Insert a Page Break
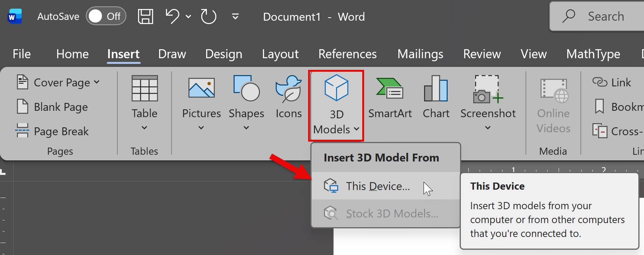Image resolution: width=644 pixels, height=255 pixels. (x=52, y=131)
